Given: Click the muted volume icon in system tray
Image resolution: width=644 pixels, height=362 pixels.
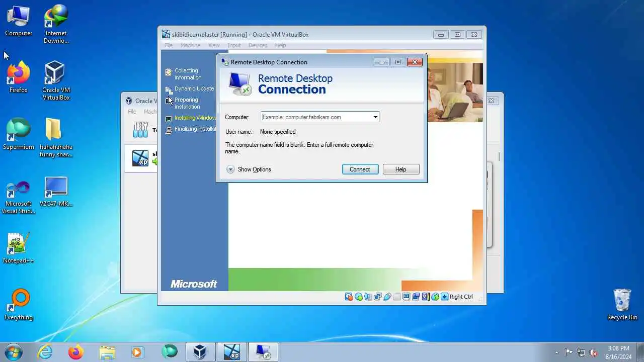Looking at the screenshot, I should click(x=593, y=352).
